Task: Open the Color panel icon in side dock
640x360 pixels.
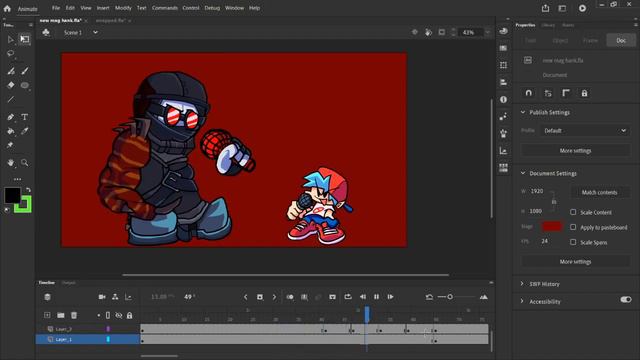Action: 504,31
